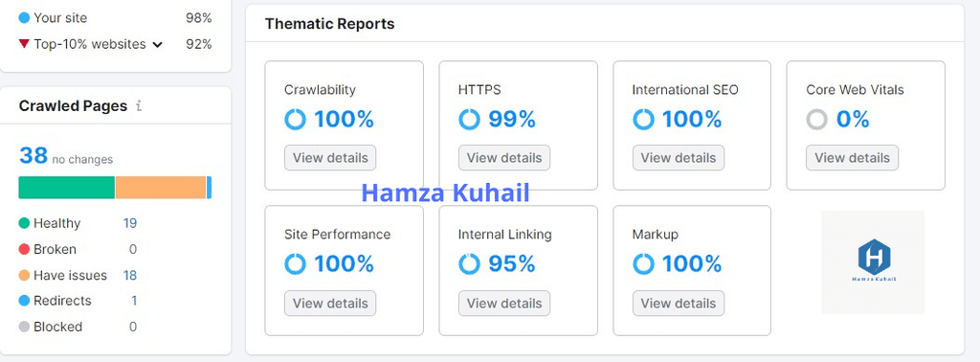Open View details for Core Web Vitals
This screenshot has height=362, width=980.
(852, 158)
